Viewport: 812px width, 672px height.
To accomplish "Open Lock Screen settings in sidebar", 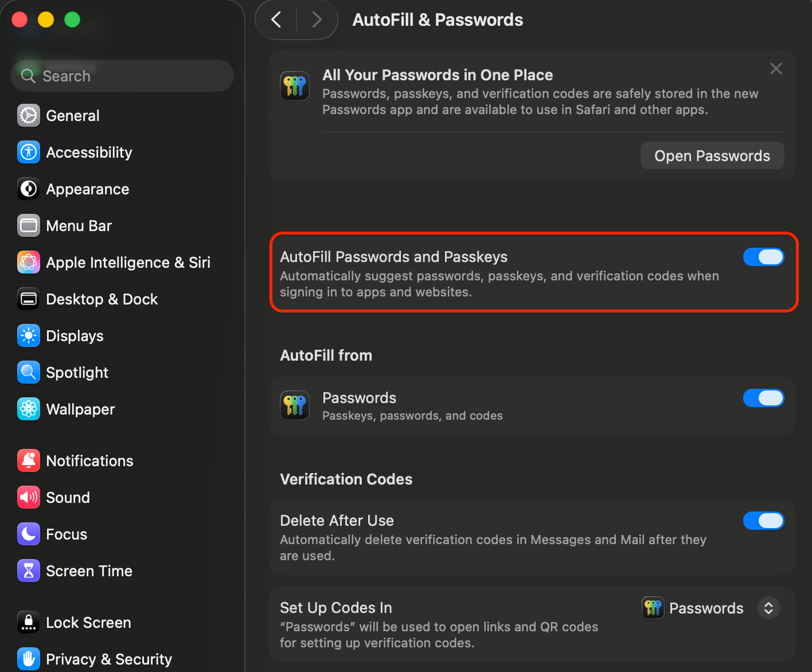I will coord(88,623).
